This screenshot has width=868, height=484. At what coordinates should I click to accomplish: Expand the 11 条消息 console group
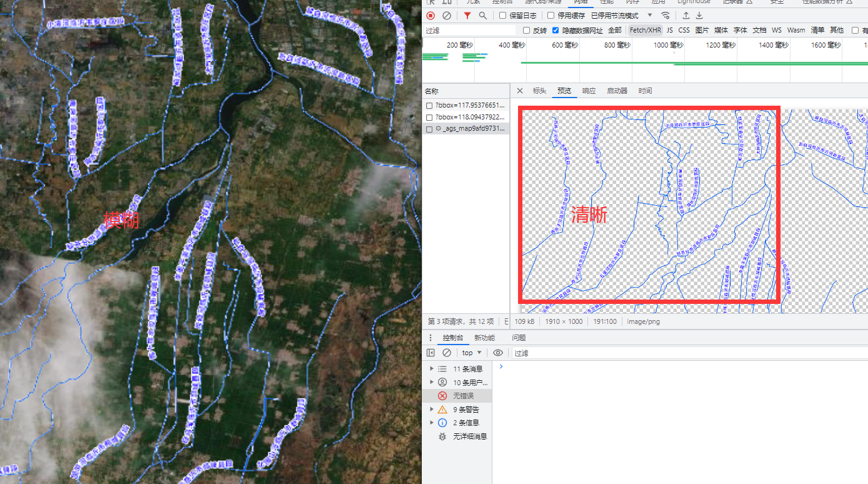(431, 368)
